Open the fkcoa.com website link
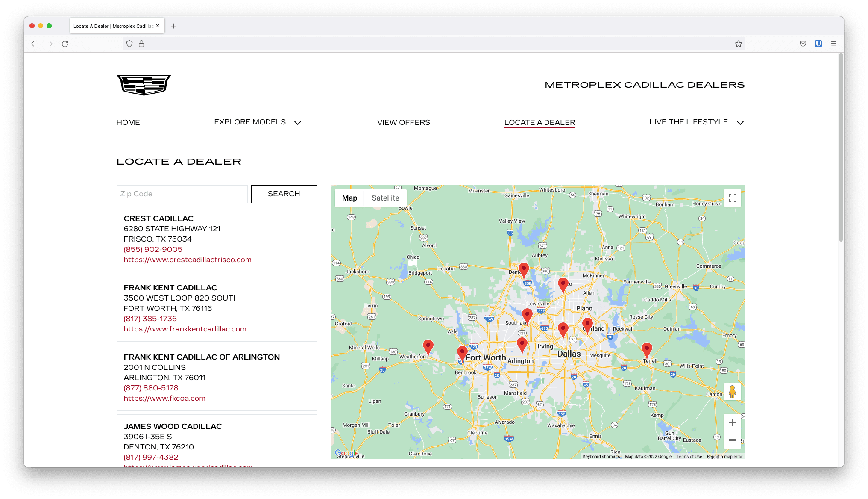 (x=164, y=398)
